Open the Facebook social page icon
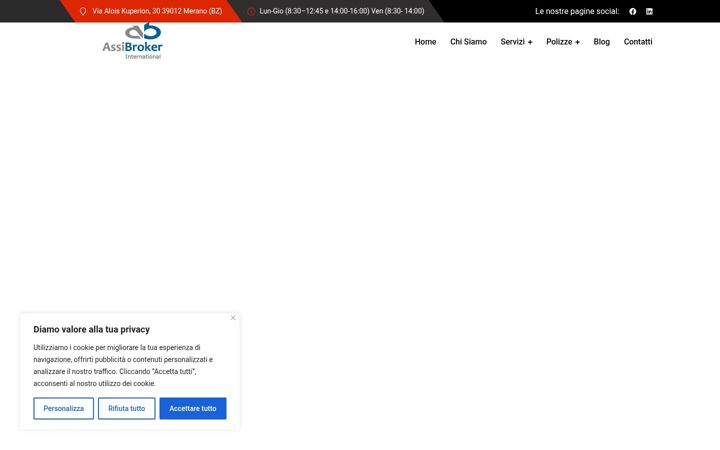Image resolution: width=720 pixels, height=450 pixels. (x=632, y=11)
